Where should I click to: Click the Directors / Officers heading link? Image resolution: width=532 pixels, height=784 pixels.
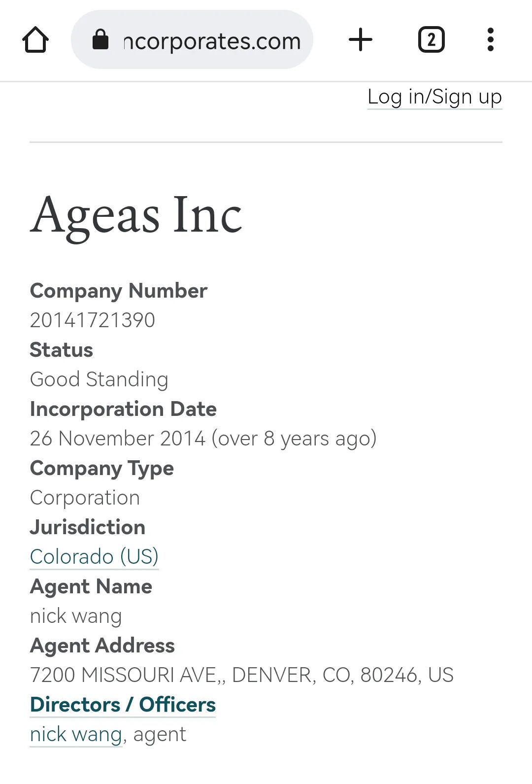(x=123, y=705)
